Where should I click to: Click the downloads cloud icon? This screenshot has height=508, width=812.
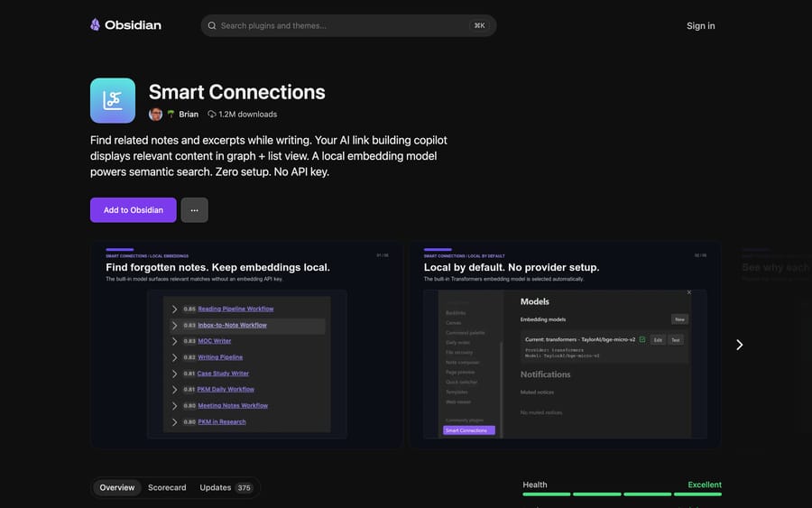coord(212,114)
